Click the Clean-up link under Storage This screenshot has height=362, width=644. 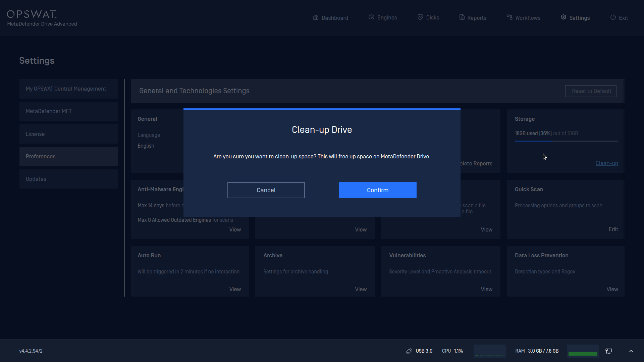607,163
